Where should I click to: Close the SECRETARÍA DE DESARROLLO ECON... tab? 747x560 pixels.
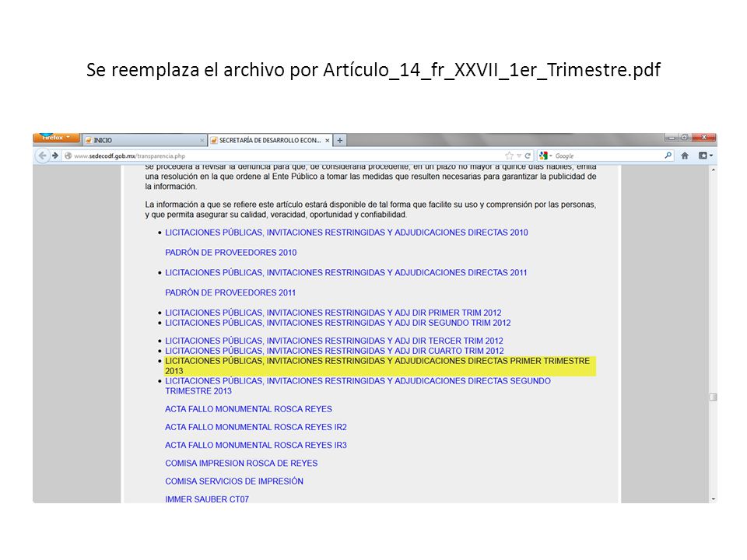(328, 141)
